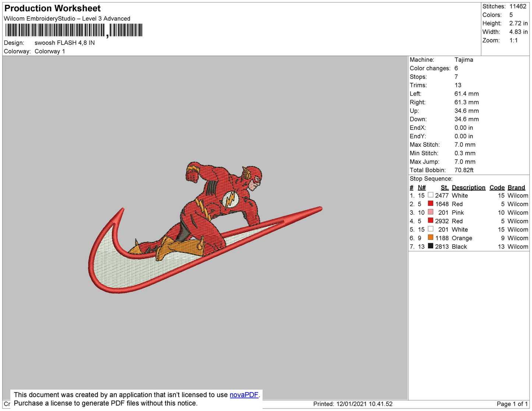Click the white swatch for stop 5
Screen dimensions: 532x411
point(430,229)
